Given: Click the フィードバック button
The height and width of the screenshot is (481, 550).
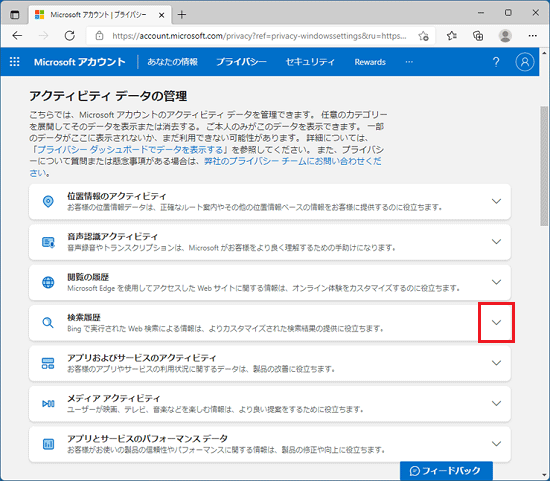Looking at the screenshot, I should 446,471.
